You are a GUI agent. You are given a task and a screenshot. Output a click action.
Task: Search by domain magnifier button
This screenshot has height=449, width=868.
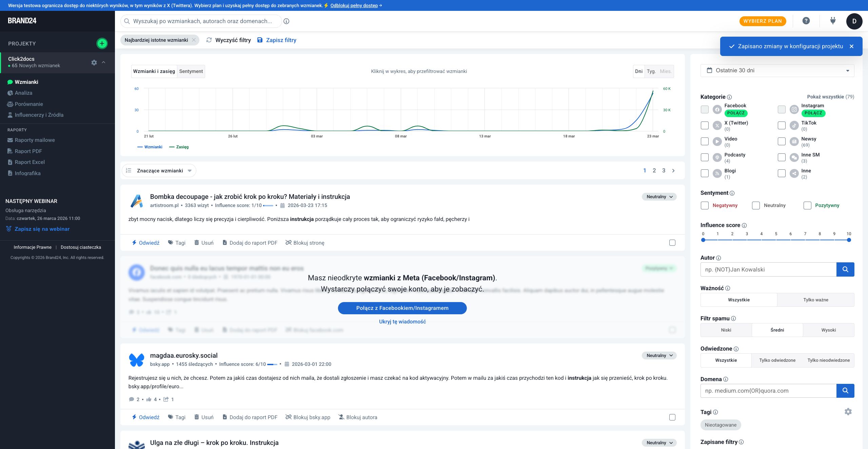click(845, 391)
